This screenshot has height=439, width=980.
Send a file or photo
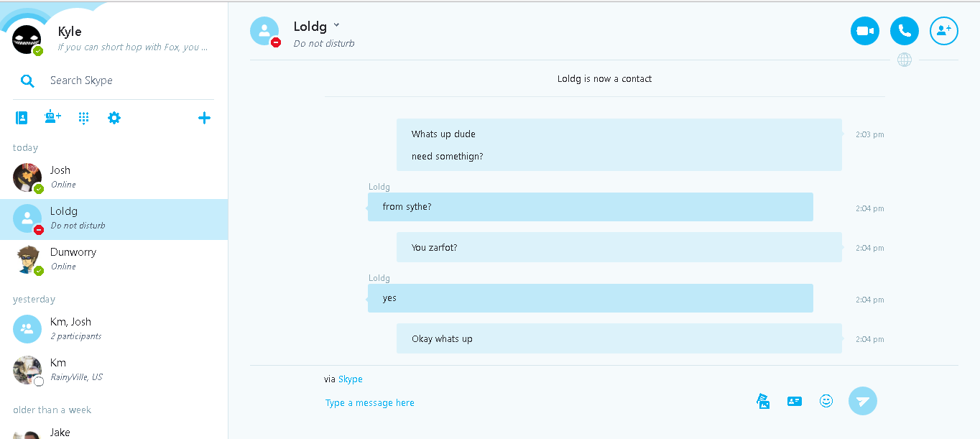click(763, 401)
